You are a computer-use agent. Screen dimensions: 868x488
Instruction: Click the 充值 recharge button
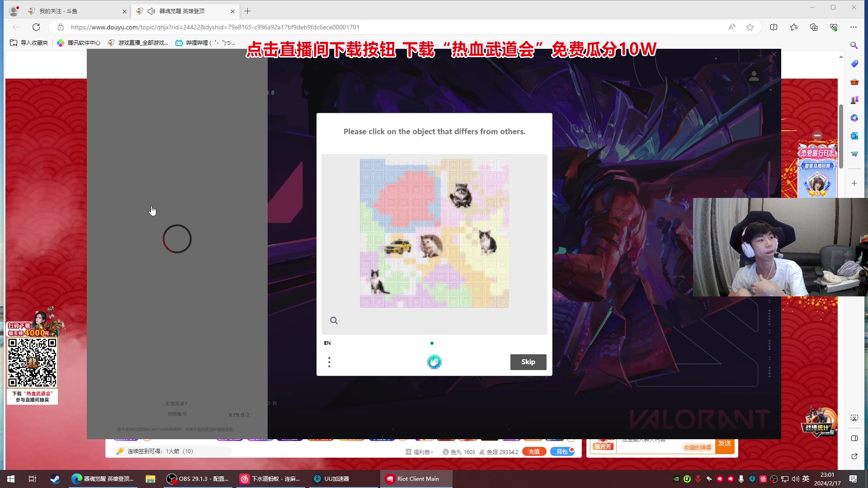point(534,451)
